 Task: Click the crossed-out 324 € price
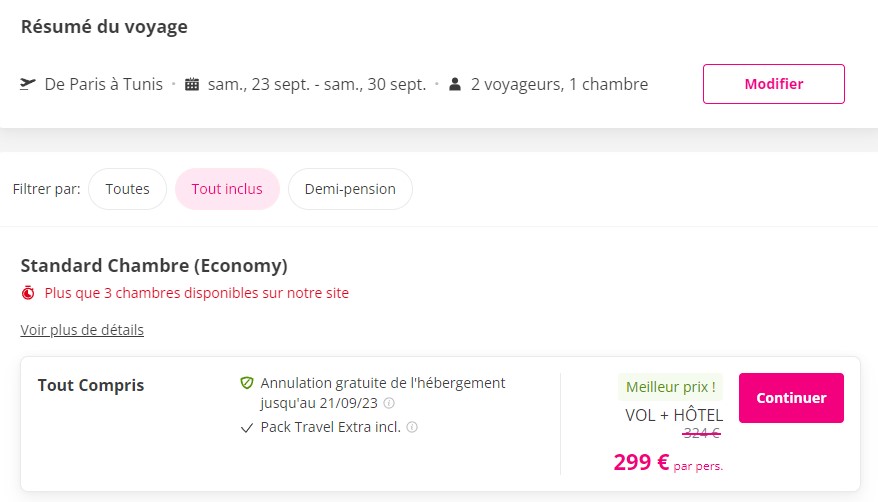701,433
